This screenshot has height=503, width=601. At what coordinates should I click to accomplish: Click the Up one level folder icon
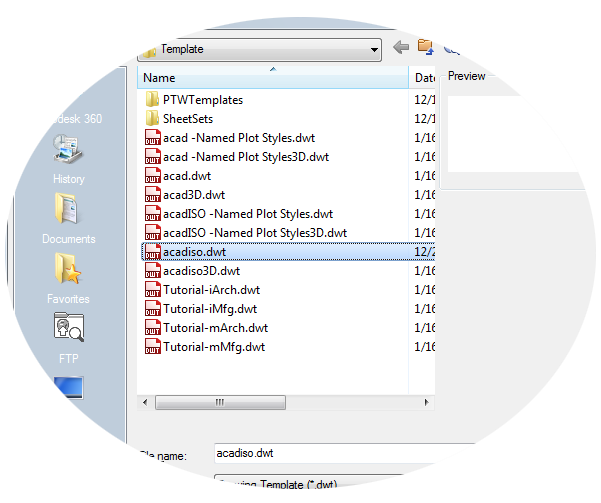point(425,48)
